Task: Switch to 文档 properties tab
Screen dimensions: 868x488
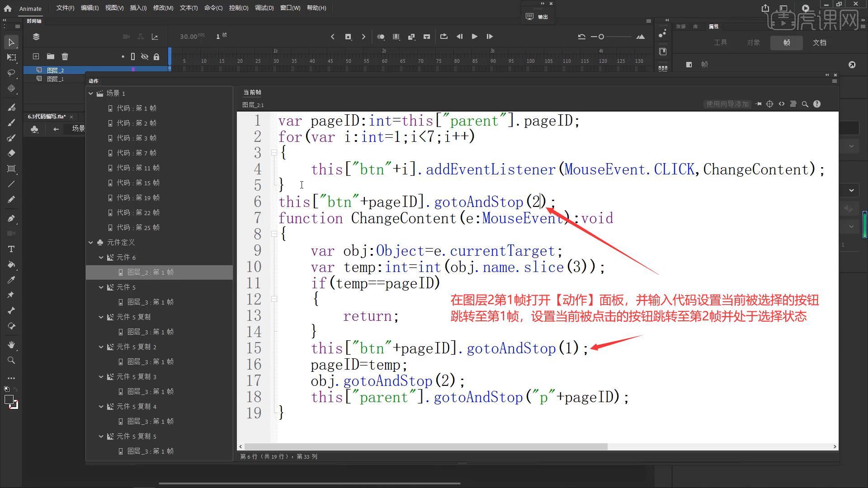Action: (820, 42)
